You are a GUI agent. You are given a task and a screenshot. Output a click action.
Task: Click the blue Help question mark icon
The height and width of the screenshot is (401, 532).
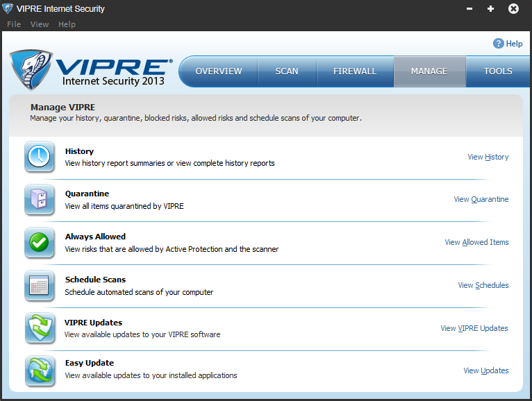pyautogui.click(x=499, y=44)
